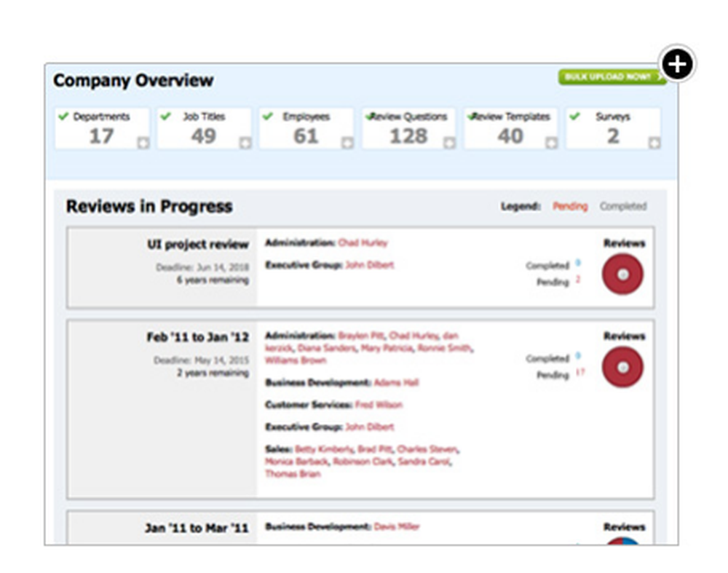
Task: Click the green checkmark beside Employees
Action: pos(268,116)
